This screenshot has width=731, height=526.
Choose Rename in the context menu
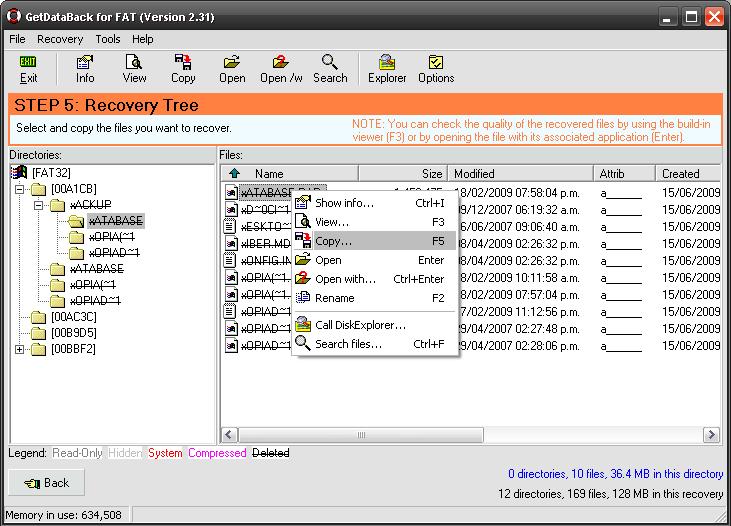(x=374, y=298)
